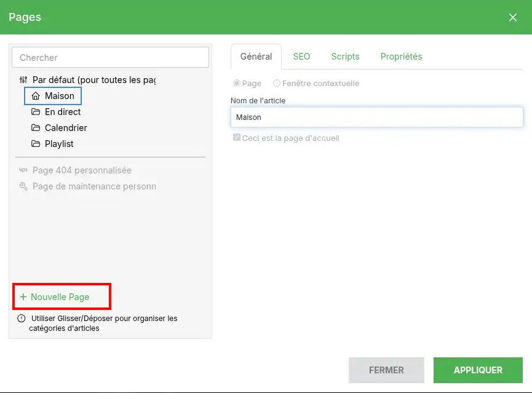Click the plus icon of Nouvelle Page
This screenshot has height=393, width=532.
pos(23,297)
